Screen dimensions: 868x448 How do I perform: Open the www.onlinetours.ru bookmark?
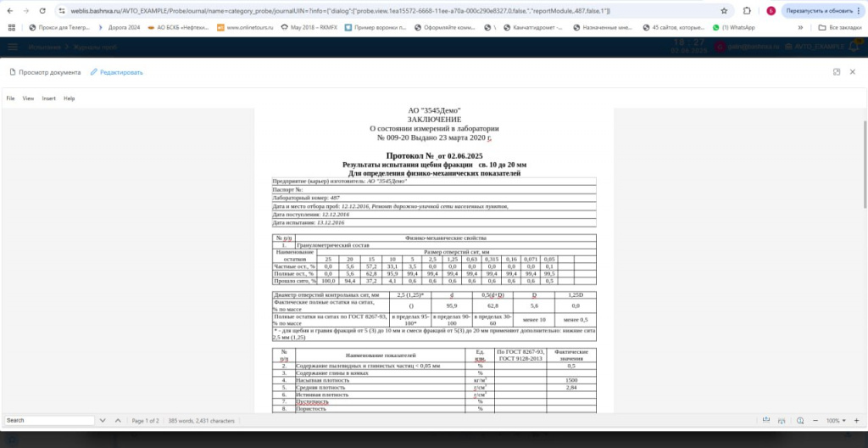(245, 27)
